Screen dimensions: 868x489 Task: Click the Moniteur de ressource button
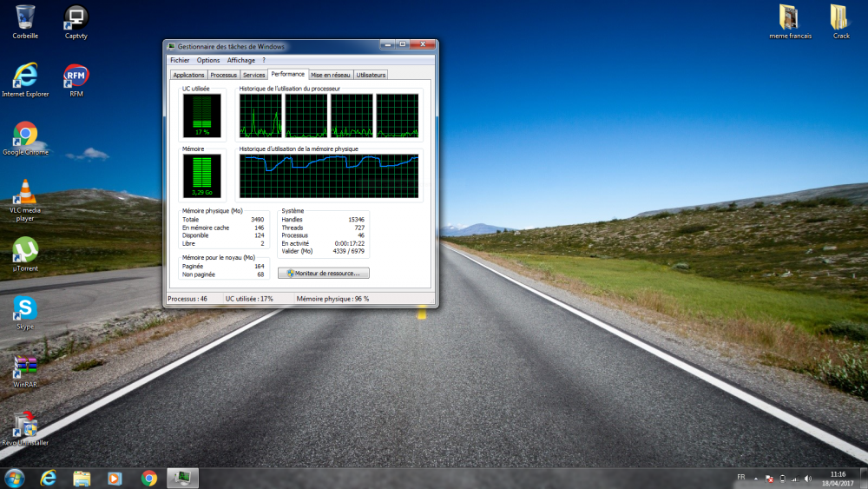[324, 273]
